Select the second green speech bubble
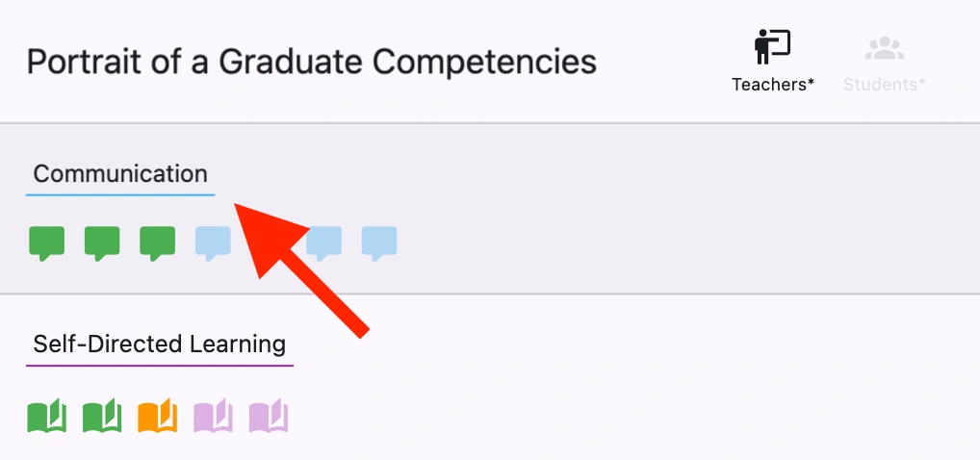This screenshot has height=460, width=980. tap(102, 243)
